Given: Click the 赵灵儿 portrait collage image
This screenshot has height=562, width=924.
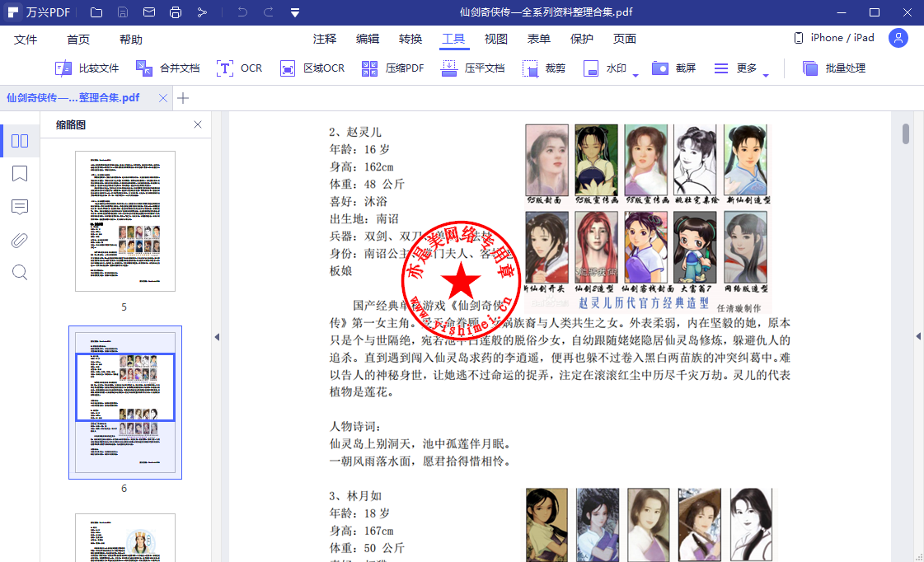Looking at the screenshot, I should 648,217.
